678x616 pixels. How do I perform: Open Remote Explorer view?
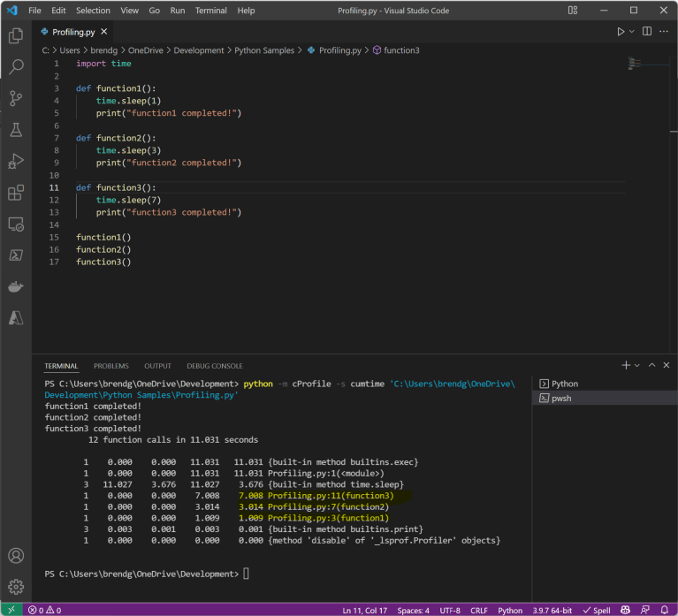16,224
